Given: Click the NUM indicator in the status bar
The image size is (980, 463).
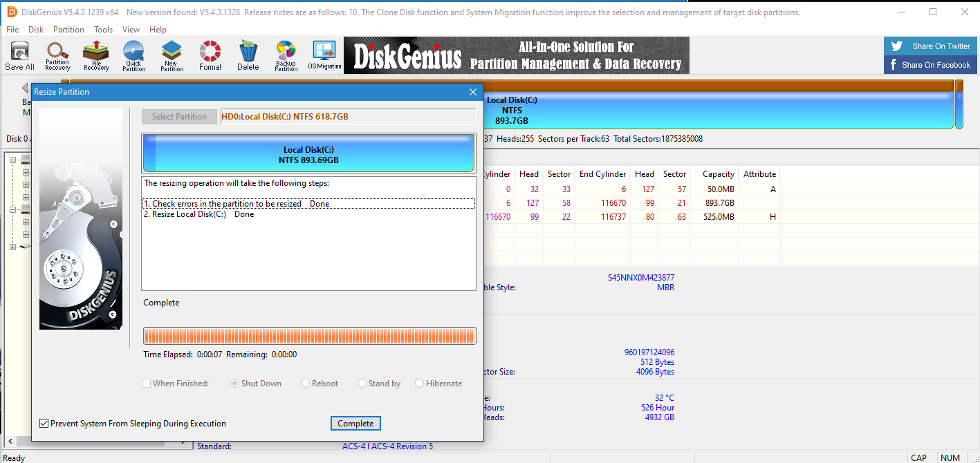Looking at the screenshot, I should pos(950,457).
